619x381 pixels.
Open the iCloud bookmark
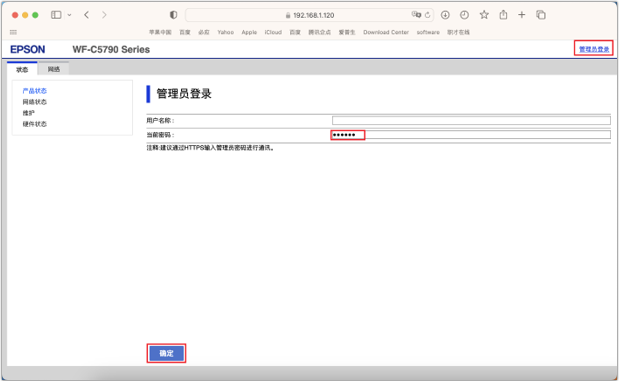pos(273,32)
